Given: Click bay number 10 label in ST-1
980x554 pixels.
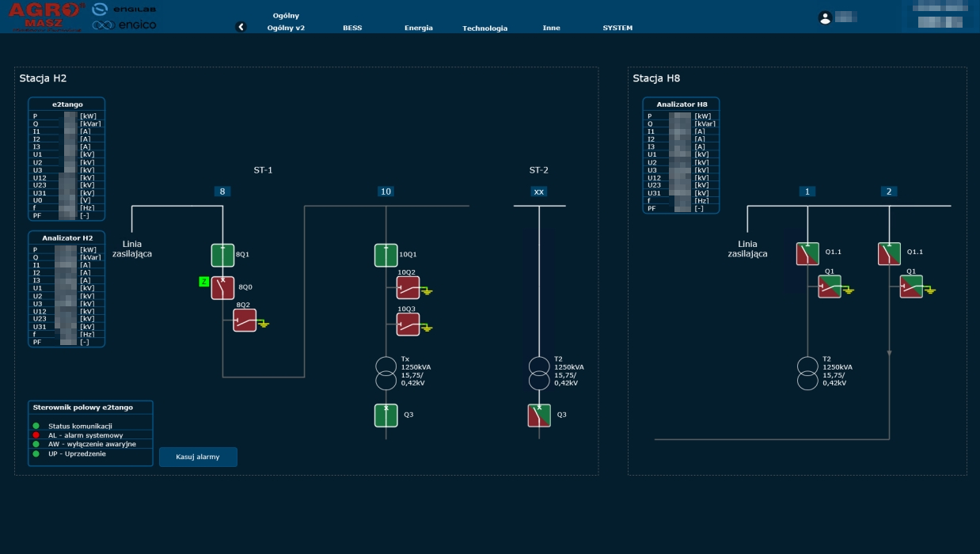Looking at the screenshot, I should click(386, 192).
